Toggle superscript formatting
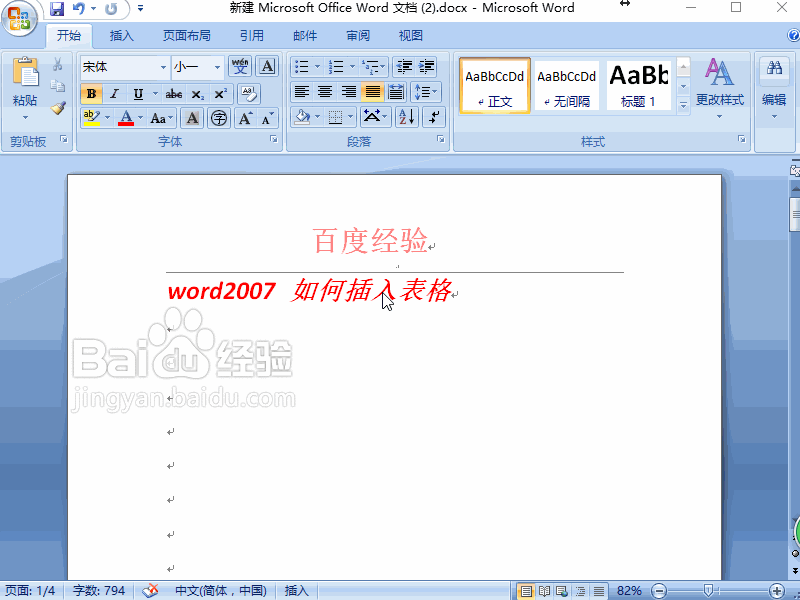The height and width of the screenshot is (600, 800). point(220,94)
